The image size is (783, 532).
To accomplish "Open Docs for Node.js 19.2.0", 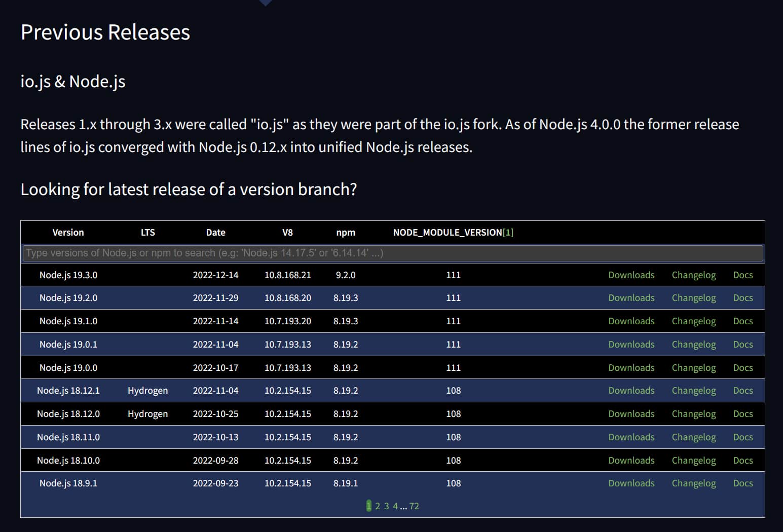I will pos(742,298).
